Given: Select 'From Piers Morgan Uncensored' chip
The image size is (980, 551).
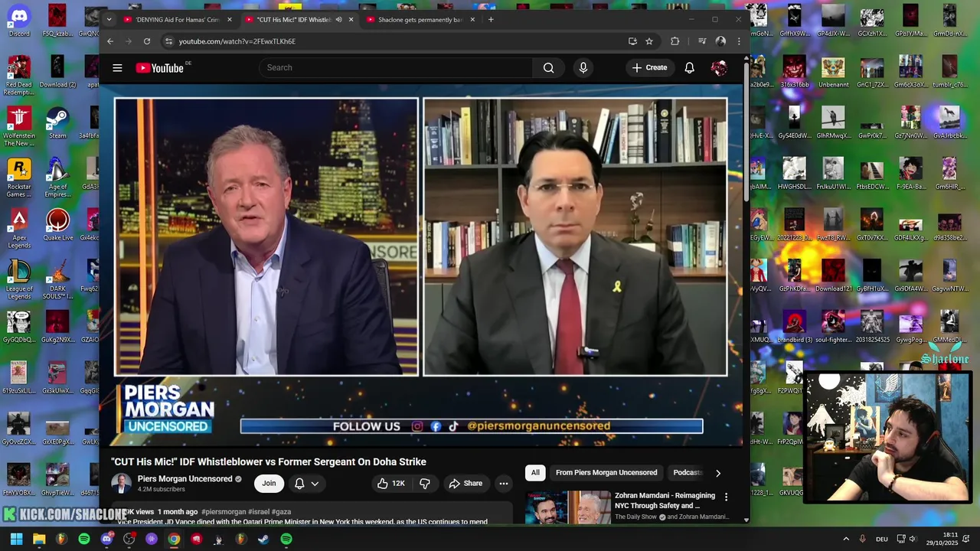Looking at the screenshot, I should tap(606, 473).
